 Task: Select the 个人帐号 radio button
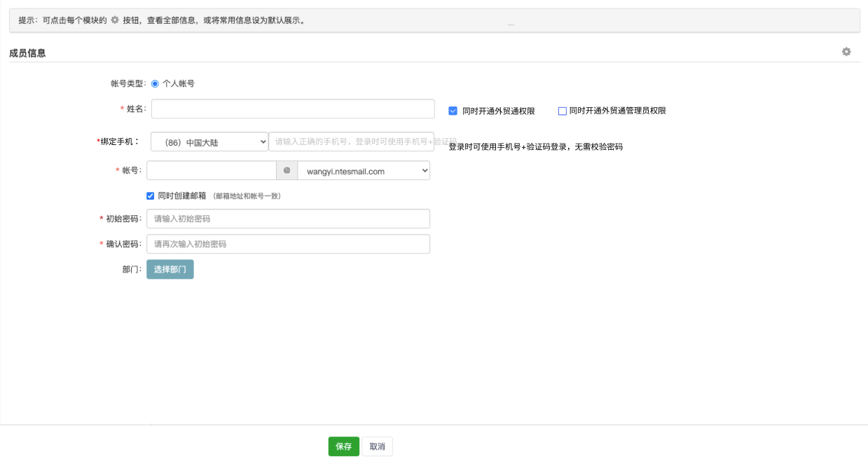156,83
